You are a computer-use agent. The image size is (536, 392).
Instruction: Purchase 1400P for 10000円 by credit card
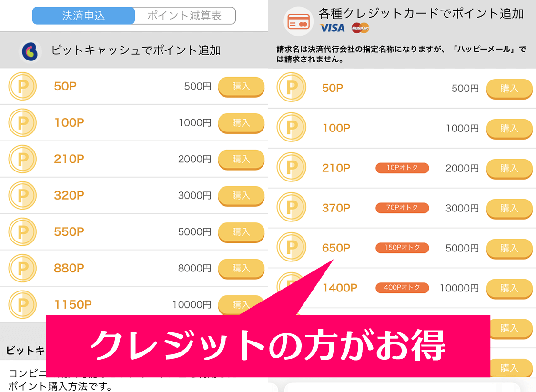(x=509, y=288)
